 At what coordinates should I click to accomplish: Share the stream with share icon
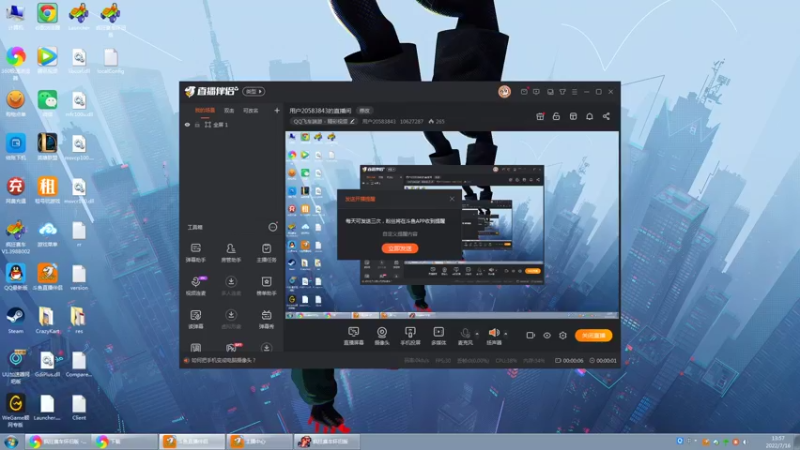pyautogui.click(x=606, y=116)
